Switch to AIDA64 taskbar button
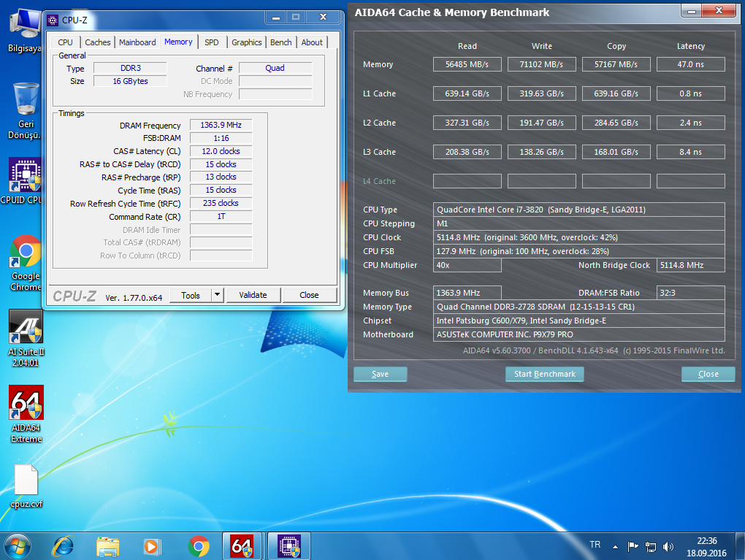The width and height of the screenshot is (745, 560). [x=242, y=546]
